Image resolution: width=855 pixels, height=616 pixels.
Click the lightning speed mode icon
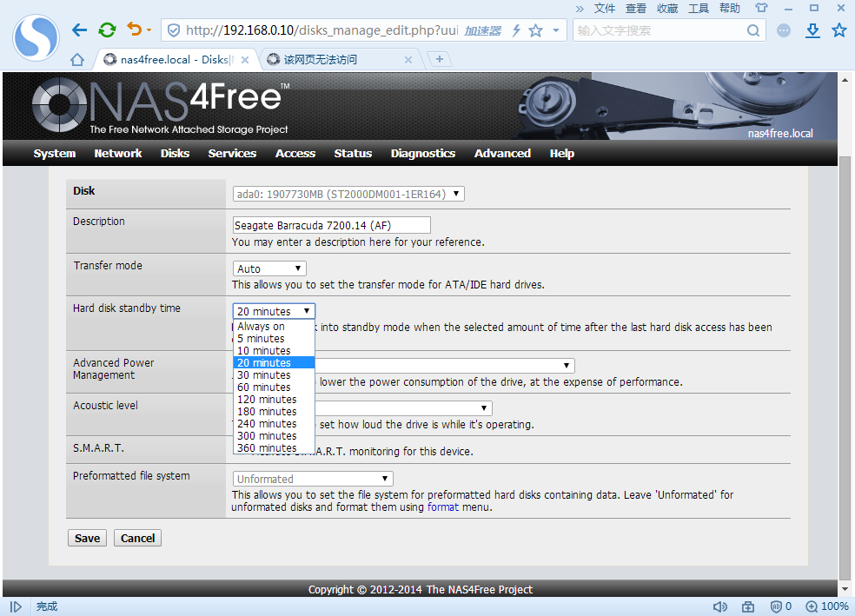pyautogui.click(x=516, y=30)
